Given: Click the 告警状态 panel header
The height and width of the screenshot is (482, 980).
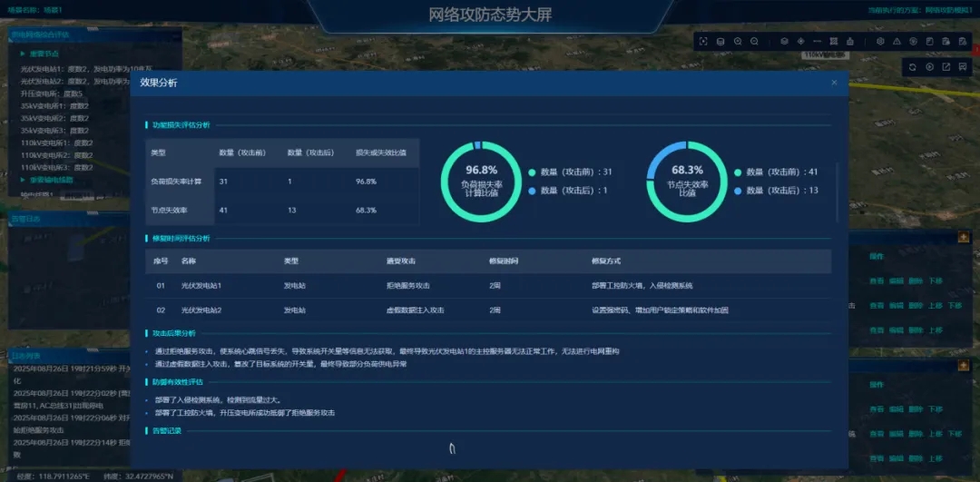Looking at the screenshot, I should click(26, 219).
